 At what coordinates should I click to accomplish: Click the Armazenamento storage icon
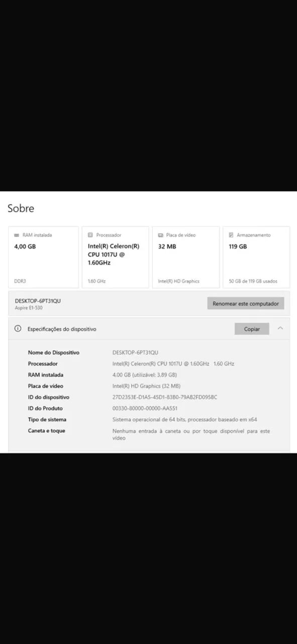point(231,235)
